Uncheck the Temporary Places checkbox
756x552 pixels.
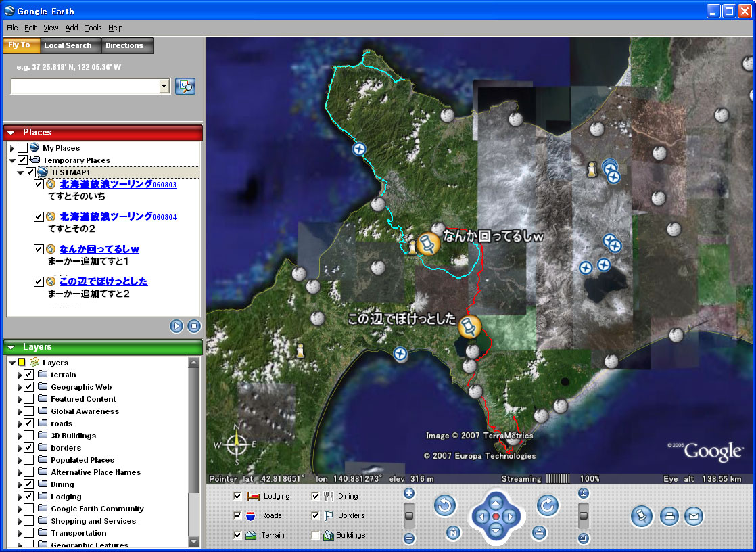(x=22, y=160)
